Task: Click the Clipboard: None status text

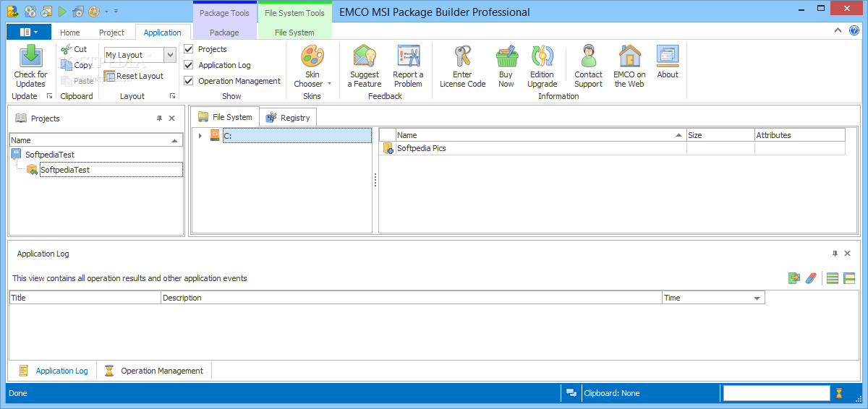Action: (x=612, y=393)
